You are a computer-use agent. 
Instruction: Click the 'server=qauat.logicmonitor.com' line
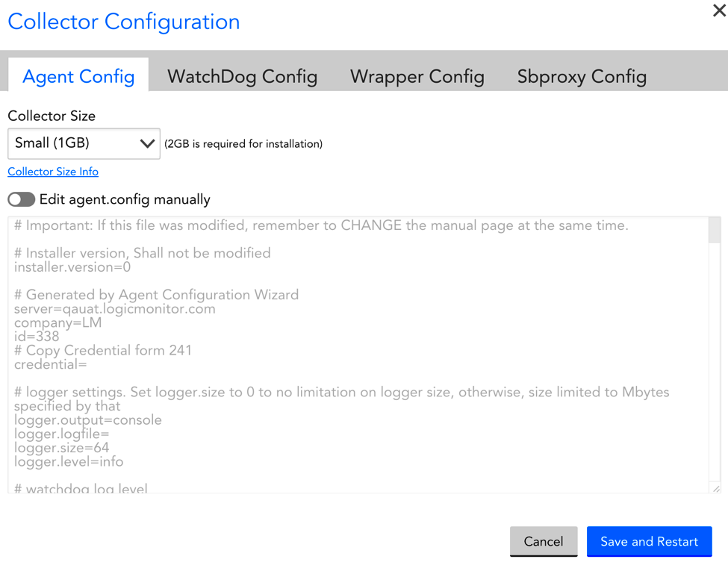pos(115,309)
